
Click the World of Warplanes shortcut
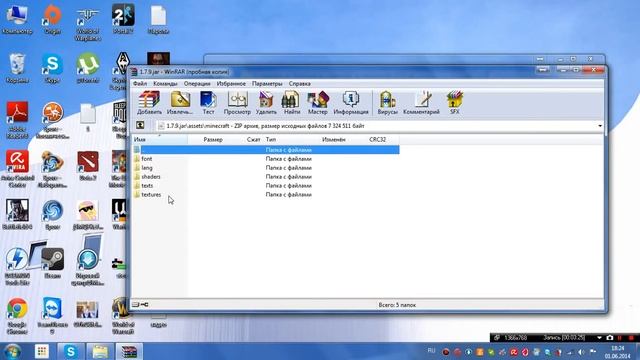(88, 24)
